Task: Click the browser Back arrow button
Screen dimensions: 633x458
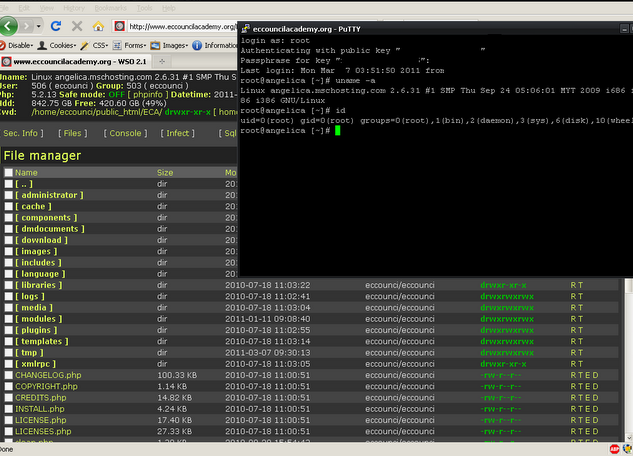Action: pos(8,26)
